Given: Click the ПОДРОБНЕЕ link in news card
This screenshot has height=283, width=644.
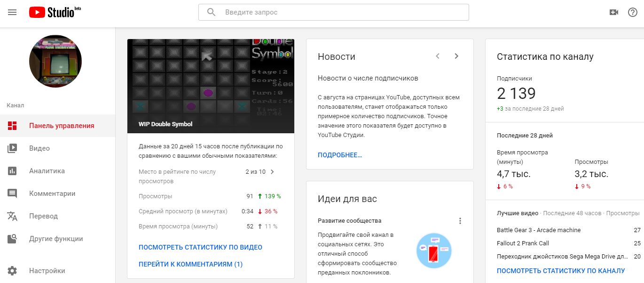Looking at the screenshot, I should point(340,155).
